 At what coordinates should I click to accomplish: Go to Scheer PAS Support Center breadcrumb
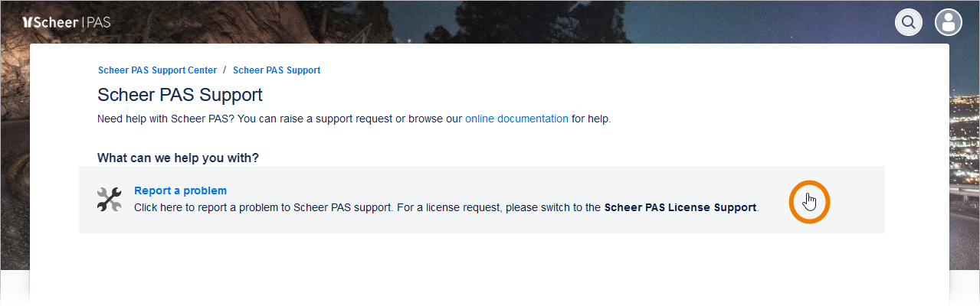point(157,70)
